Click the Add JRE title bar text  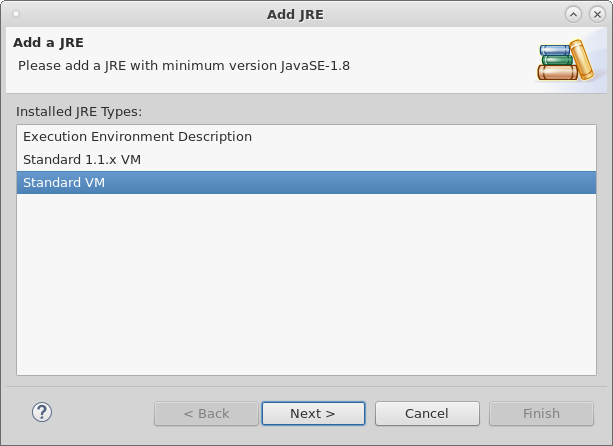[x=295, y=14]
